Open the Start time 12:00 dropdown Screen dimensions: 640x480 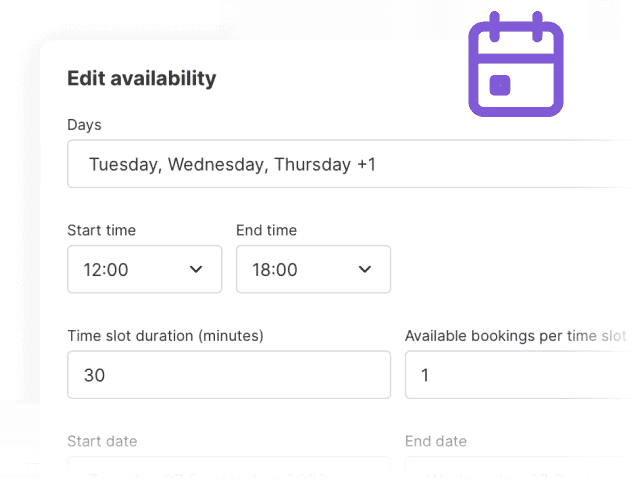pyautogui.click(x=144, y=269)
